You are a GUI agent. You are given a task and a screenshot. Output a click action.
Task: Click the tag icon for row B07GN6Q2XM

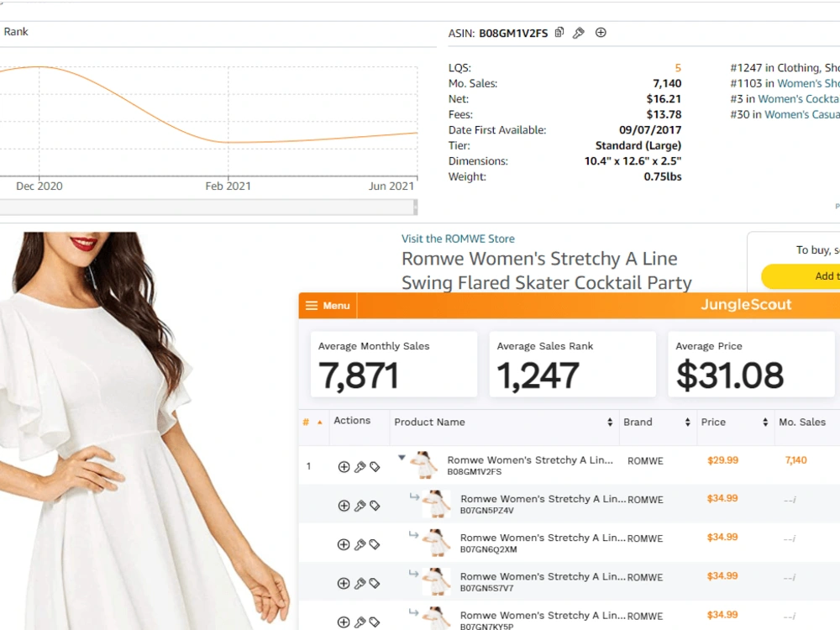[x=375, y=545]
